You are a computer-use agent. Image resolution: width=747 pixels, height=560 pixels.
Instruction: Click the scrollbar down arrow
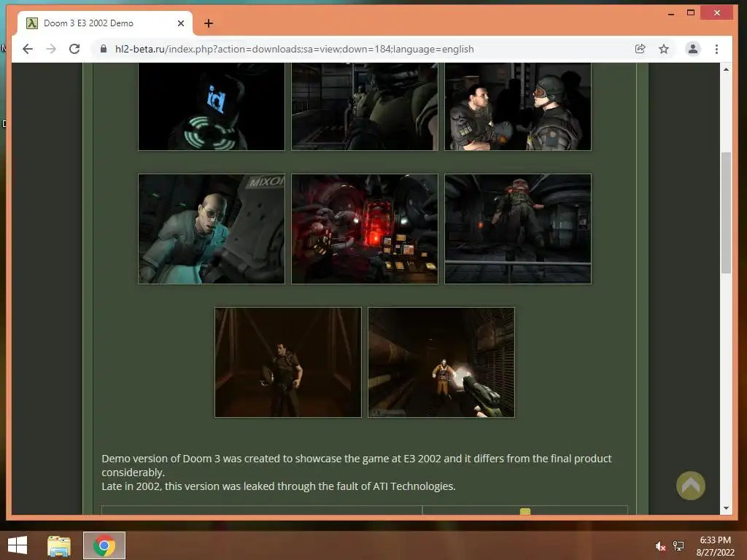point(726,508)
